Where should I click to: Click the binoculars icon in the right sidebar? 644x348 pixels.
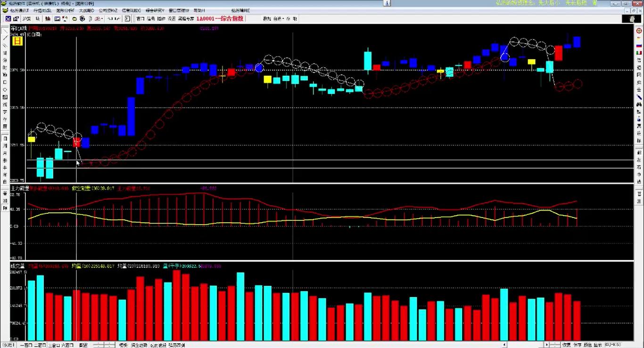(639, 104)
